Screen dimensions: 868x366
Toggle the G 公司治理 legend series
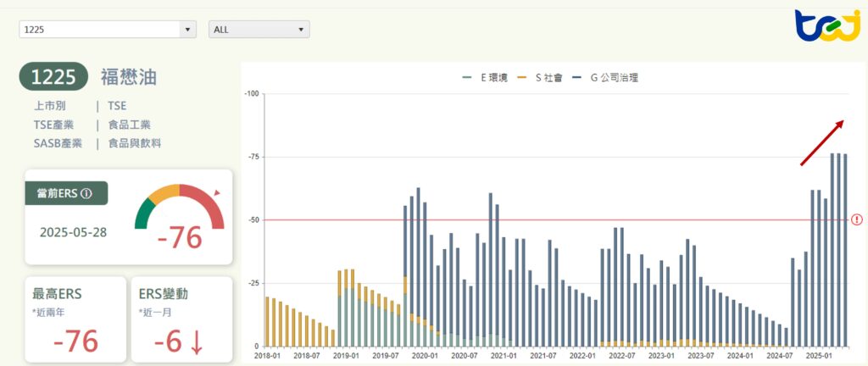605,78
